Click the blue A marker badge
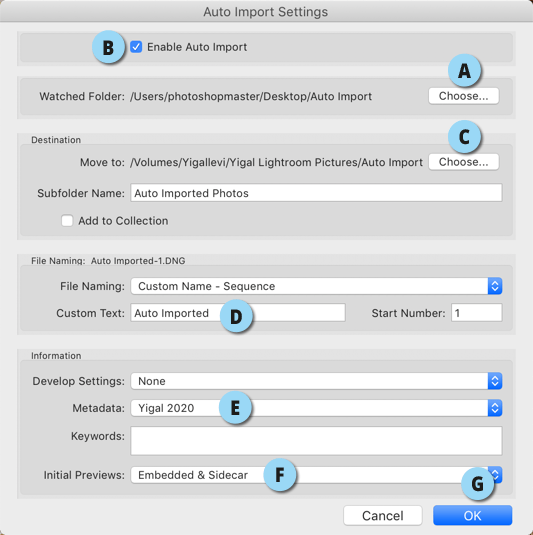This screenshot has width=533, height=535. point(464,71)
